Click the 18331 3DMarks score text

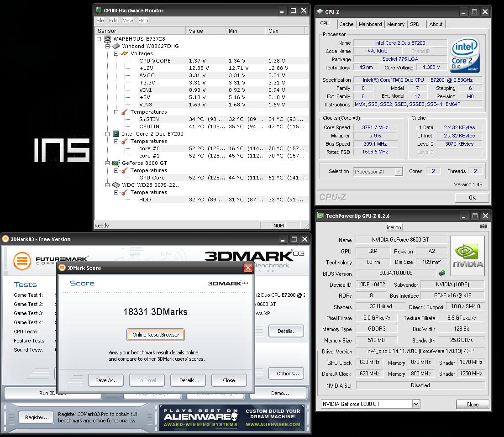(x=155, y=311)
